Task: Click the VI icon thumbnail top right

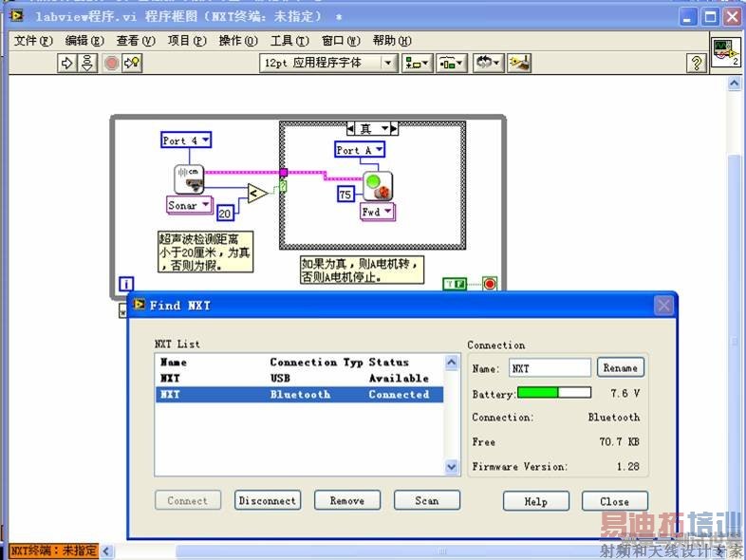Action: tap(725, 52)
